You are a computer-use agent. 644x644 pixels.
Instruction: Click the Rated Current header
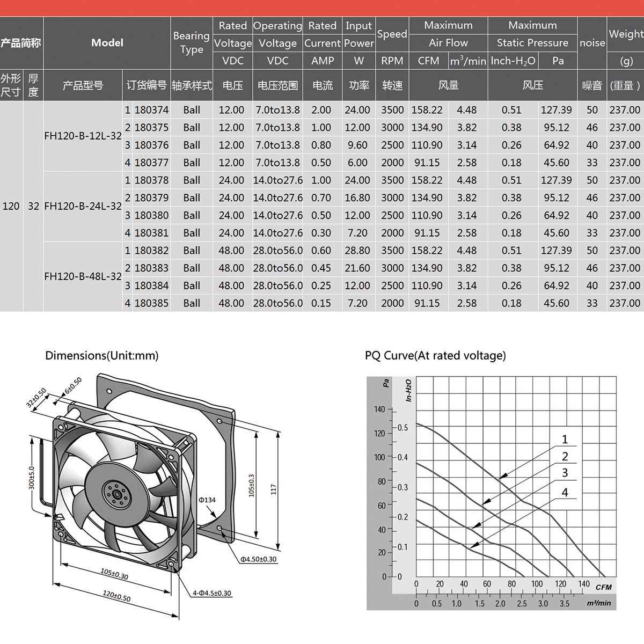click(323, 34)
